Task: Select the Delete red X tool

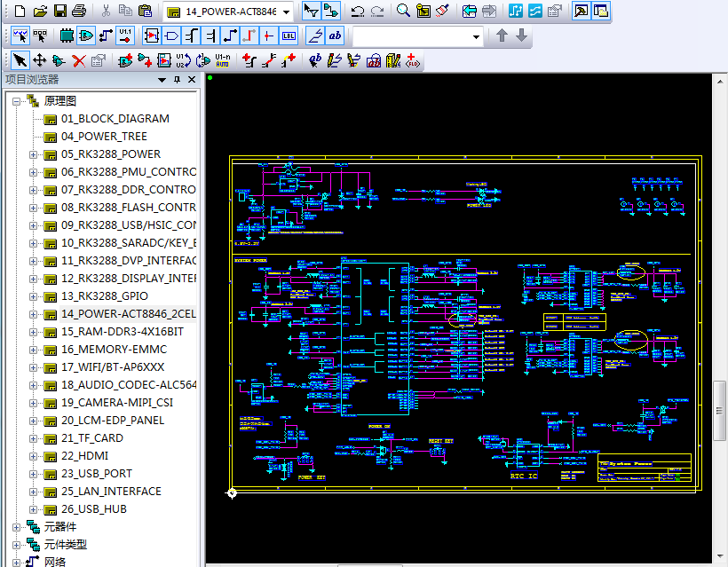Action: 79,61
